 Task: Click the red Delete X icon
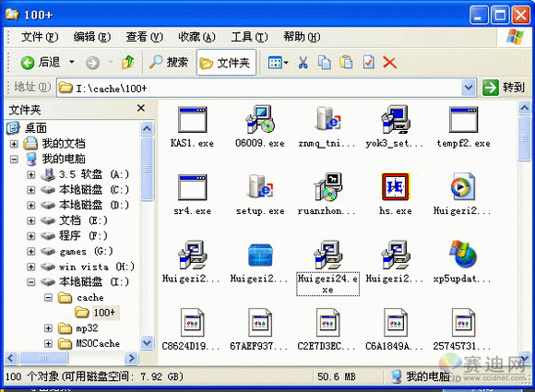[389, 63]
